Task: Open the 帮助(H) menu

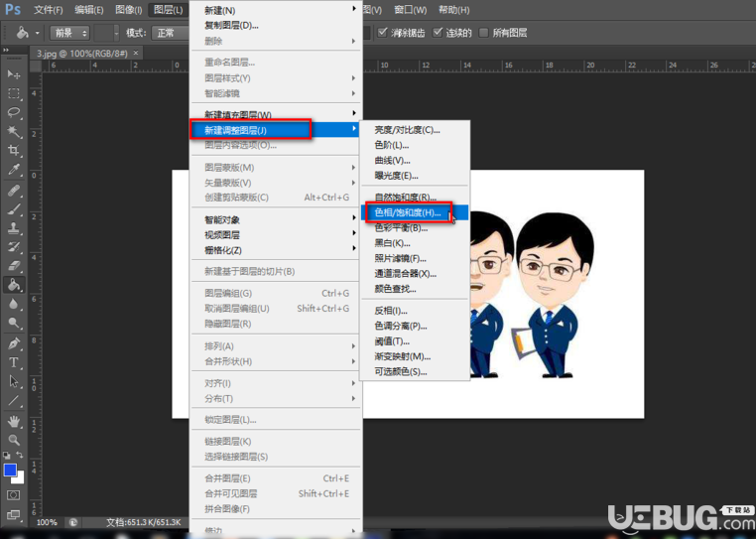Action: coord(453,10)
